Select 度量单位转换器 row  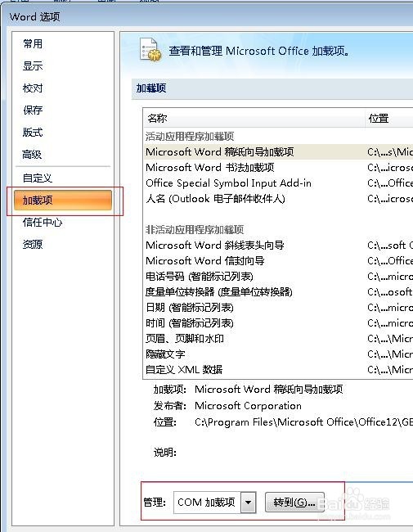[278, 292]
